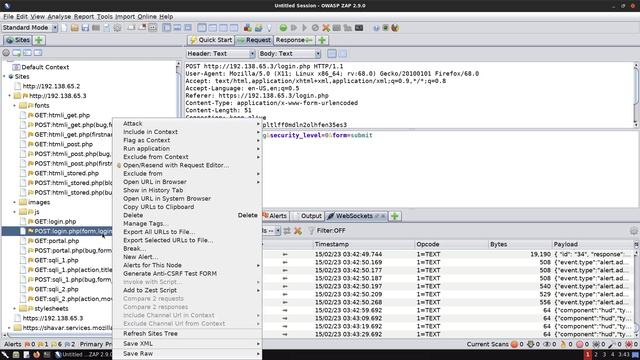Viewport: 640px width, 360px height.
Task: Select GET:portal.php tree node
Action: pos(57,241)
